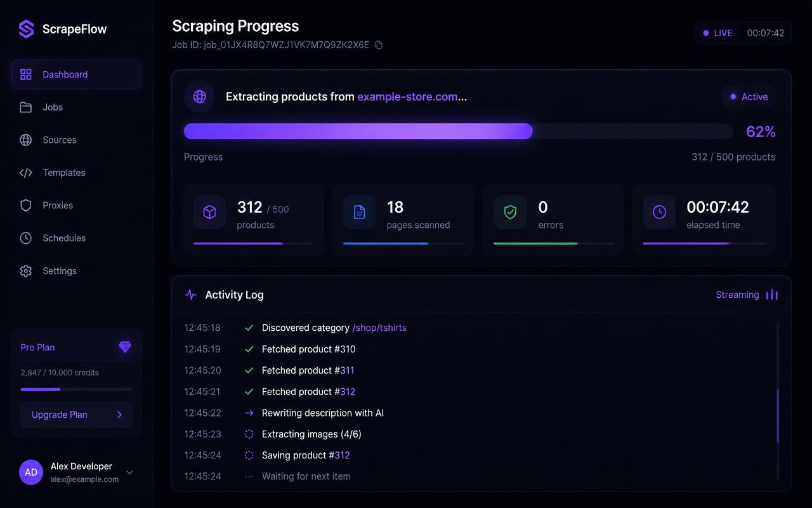Open the example-store.com link

407,97
